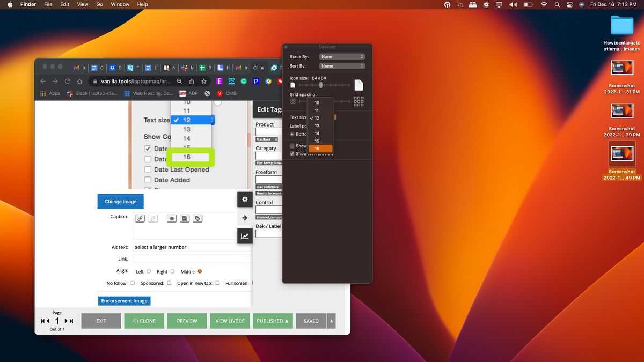This screenshot has width=644, height=362.
Task: Open the gear settings icon in CMS sidebar
Action: tap(245, 200)
